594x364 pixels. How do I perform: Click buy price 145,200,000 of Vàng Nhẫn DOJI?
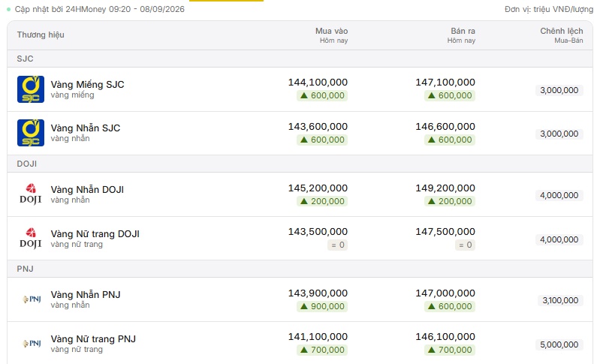318,188
